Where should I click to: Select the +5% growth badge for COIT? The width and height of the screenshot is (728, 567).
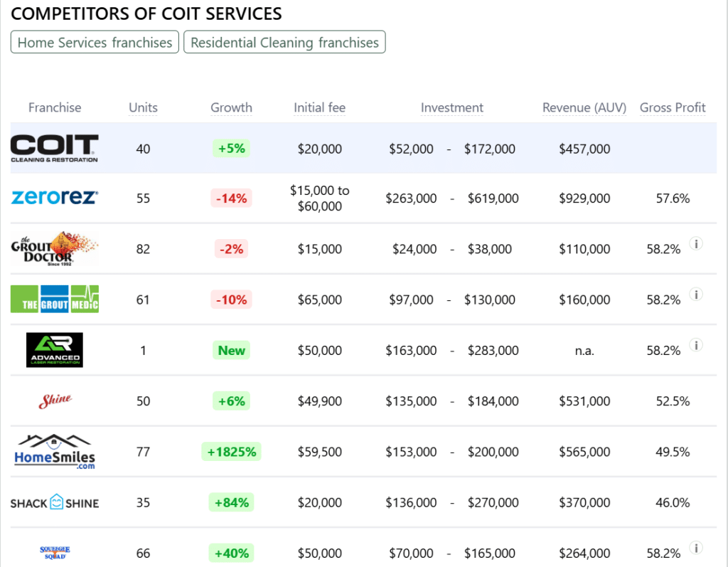point(231,148)
